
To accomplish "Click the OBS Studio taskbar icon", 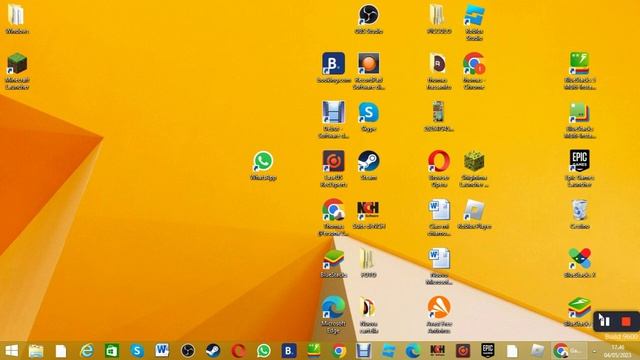I will [x=188, y=351].
